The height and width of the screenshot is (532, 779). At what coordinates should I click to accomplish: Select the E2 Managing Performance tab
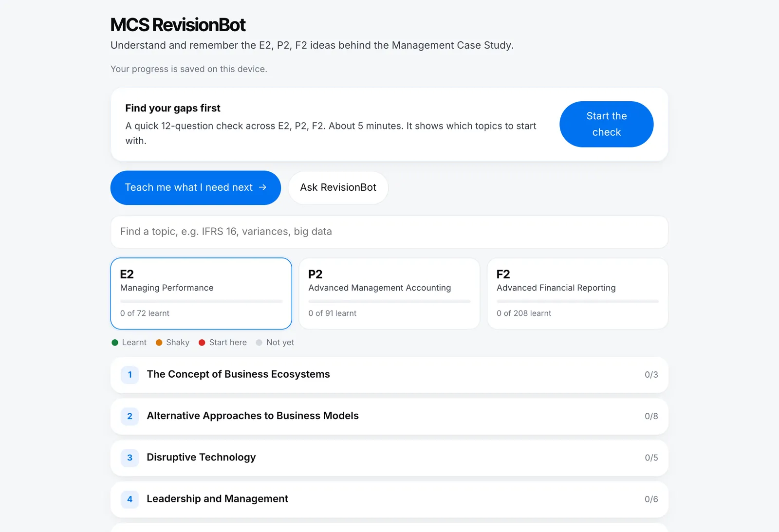[x=201, y=294]
